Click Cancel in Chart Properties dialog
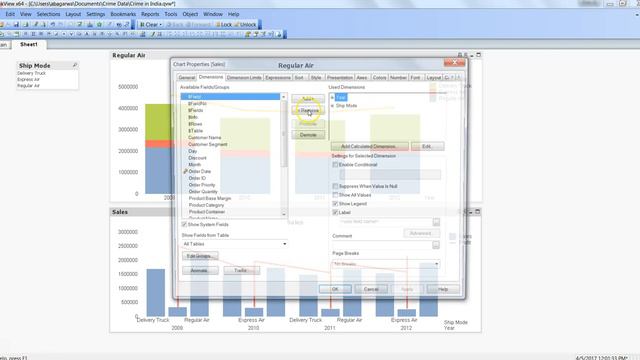 tap(371, 289)
